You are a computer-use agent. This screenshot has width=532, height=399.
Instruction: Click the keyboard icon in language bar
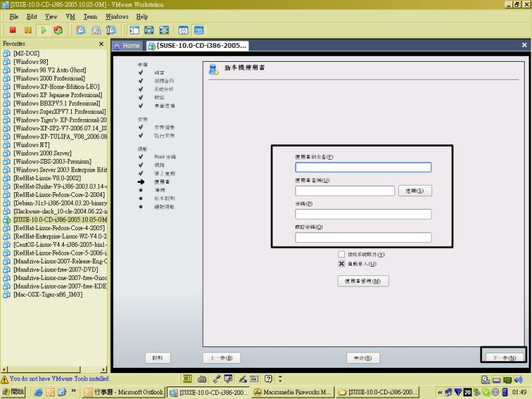202,378
